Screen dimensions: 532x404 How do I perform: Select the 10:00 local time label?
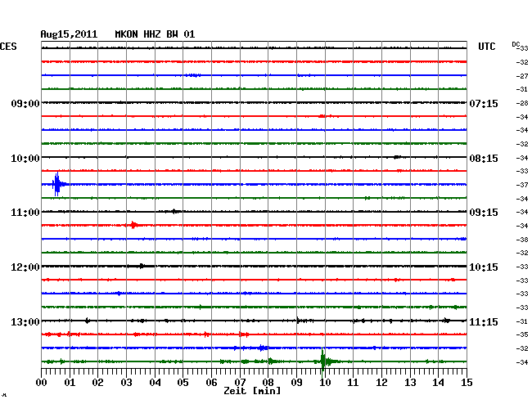click(x=25, y=159)
